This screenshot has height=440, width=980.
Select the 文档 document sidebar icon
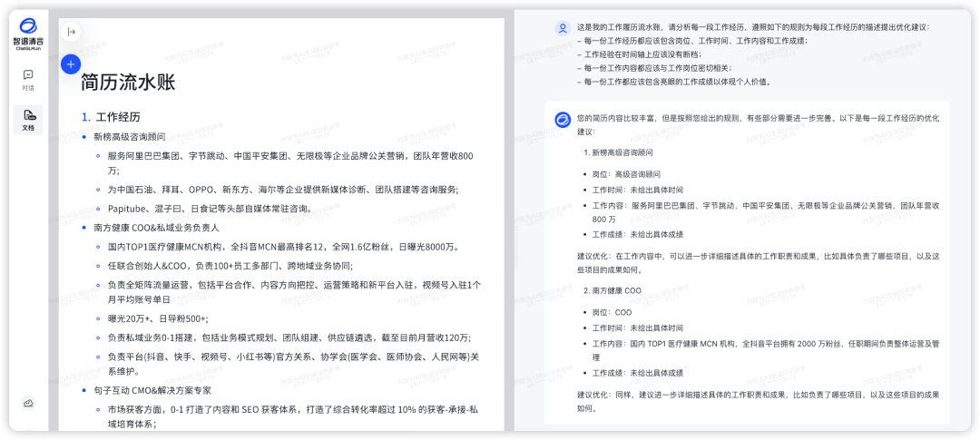(x=28, y=119)
